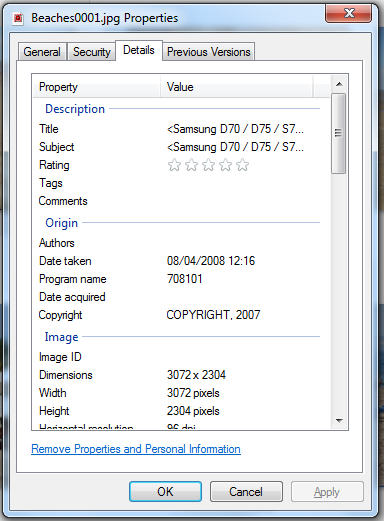Click Remove Properties and Personal Information link
This screenshot has height=521, width=384.
(x=136, y=449)
